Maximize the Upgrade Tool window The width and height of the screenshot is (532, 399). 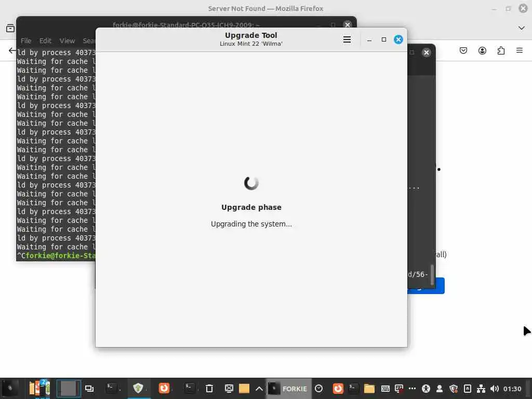pyautogui.click(x=384, y=39)
